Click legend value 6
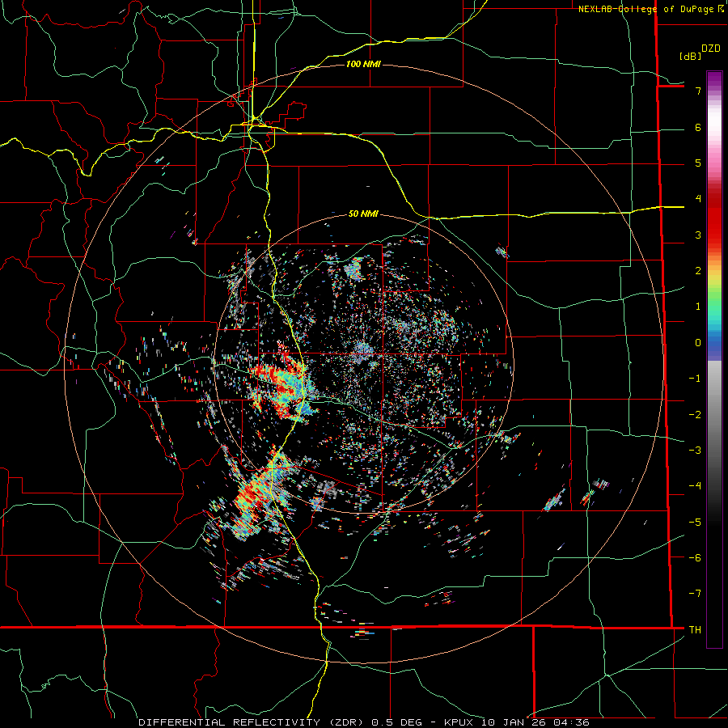 [698, 127]
